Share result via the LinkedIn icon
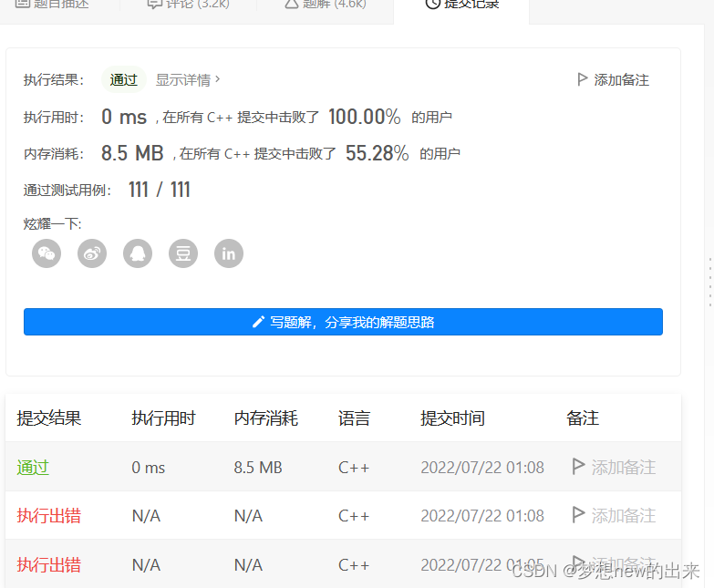 [x=229, y=253]
